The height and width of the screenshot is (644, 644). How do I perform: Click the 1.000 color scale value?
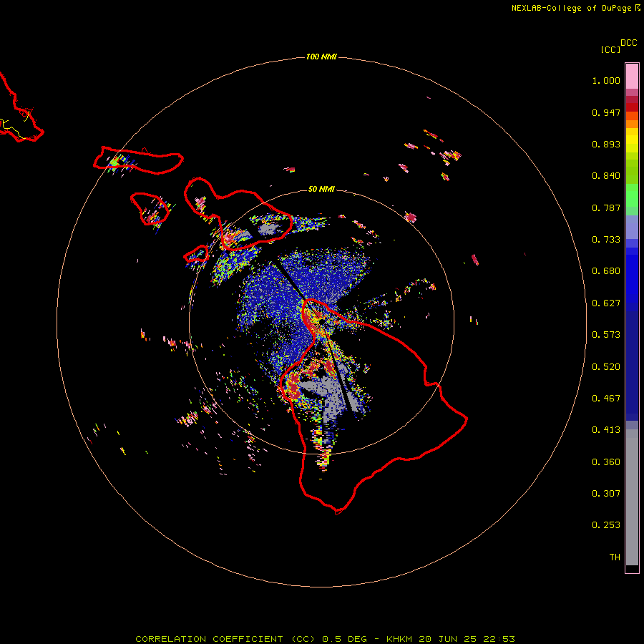(x=606, y=80)
